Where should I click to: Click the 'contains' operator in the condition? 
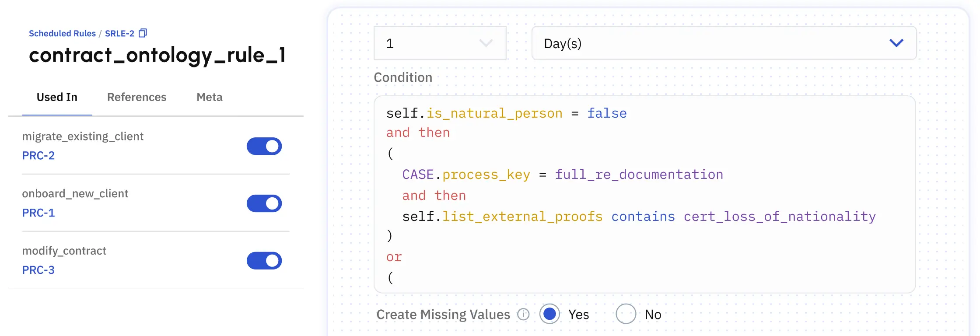pyautogui.click(x=643, y=217)
